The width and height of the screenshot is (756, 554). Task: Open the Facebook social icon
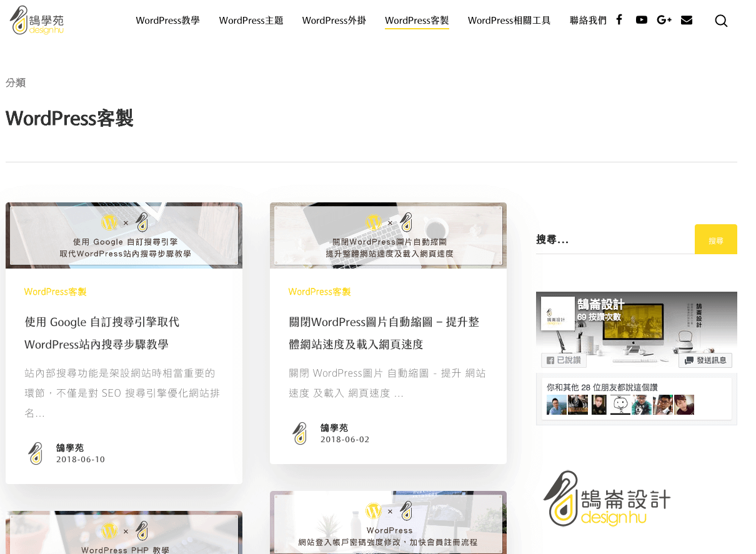click(619, 19)
